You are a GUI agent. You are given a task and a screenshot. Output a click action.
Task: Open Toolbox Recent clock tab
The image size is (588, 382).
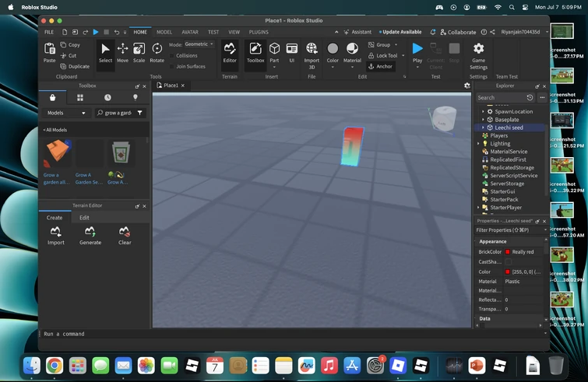[x=107, y=97]
